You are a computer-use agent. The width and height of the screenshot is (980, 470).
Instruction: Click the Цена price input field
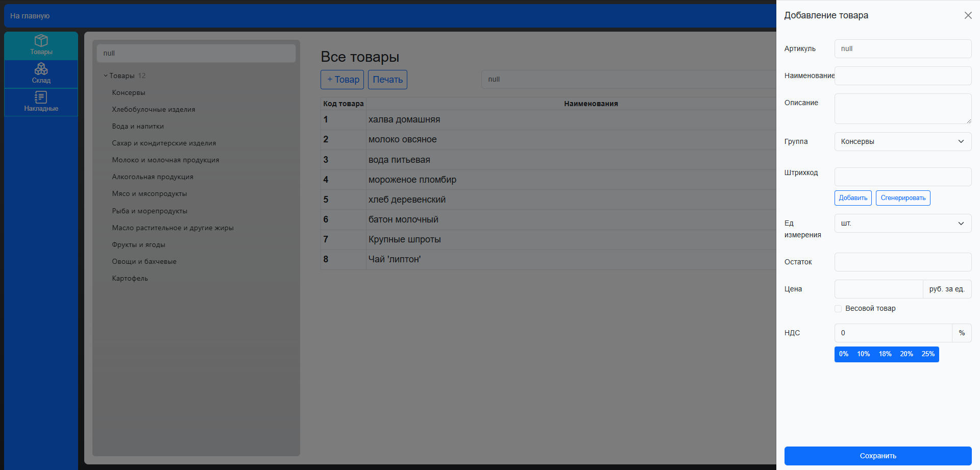[878, 289]
